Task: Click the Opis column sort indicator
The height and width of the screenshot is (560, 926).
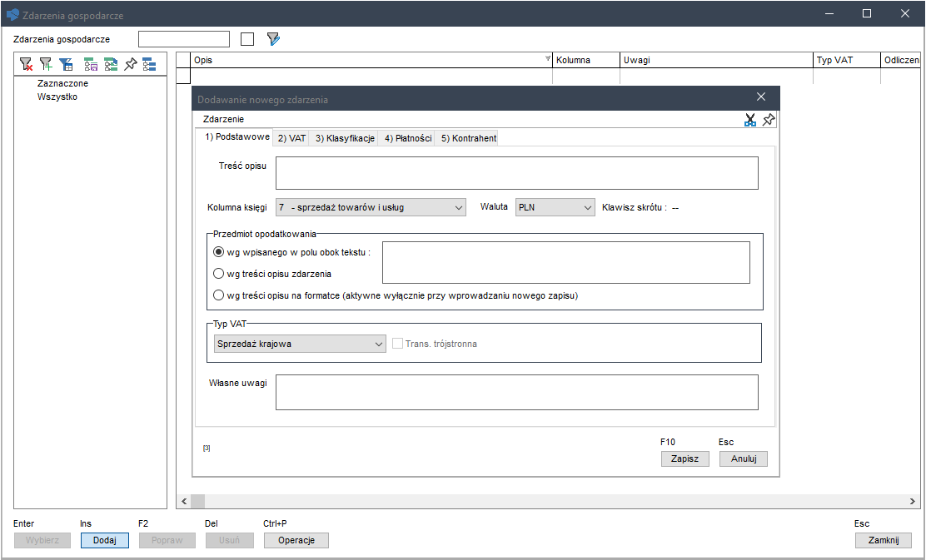Action: [x=547, y=57]
